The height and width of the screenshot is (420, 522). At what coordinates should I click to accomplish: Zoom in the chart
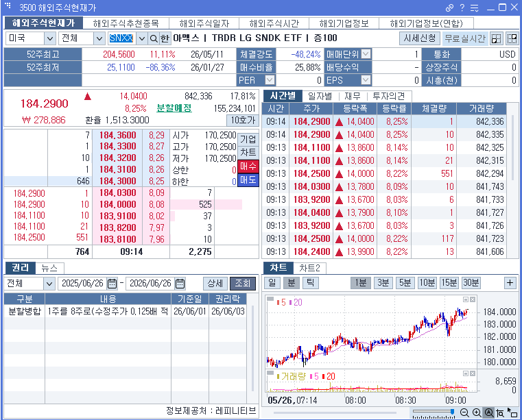click(477, 412)
